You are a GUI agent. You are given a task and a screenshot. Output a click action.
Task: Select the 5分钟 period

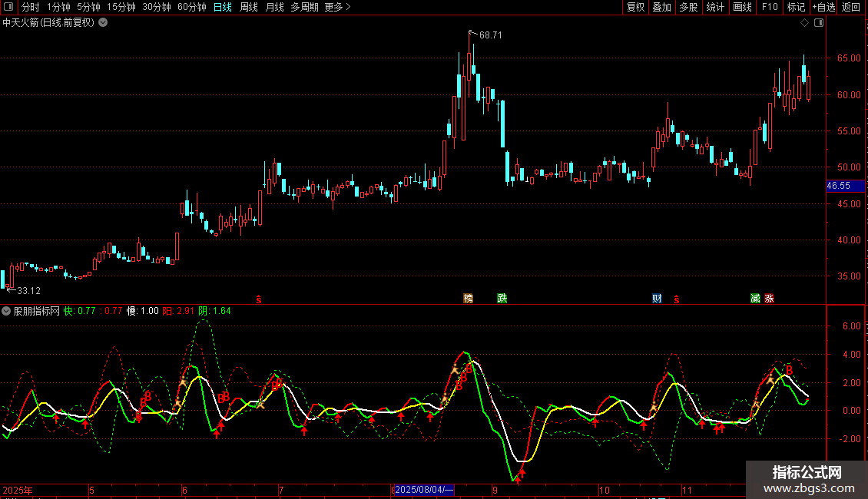tap(88, 7)
